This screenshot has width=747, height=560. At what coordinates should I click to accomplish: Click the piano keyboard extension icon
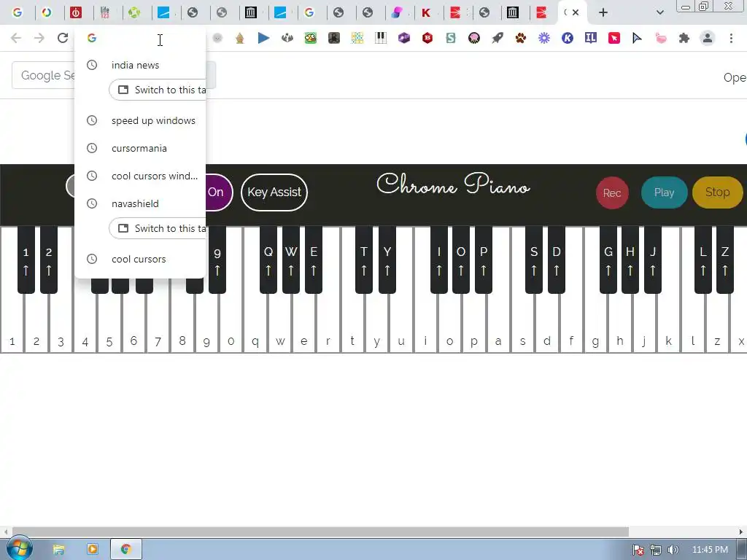tap(381, 38)
